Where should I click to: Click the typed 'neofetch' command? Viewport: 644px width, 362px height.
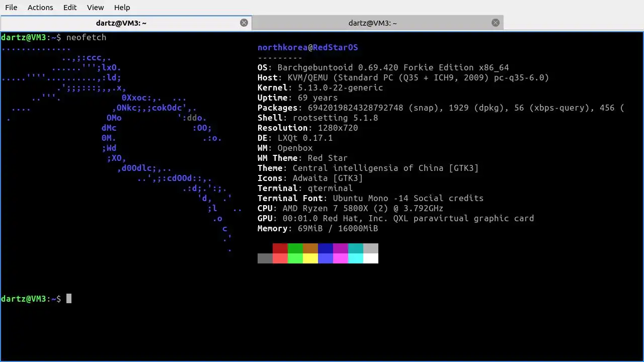tap(86, 37)
